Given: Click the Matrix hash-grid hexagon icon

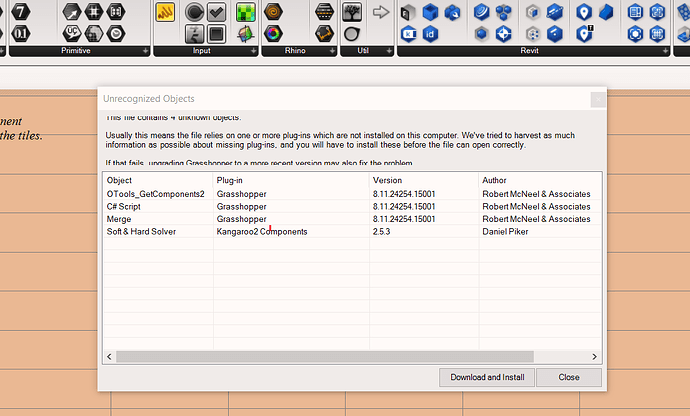Looking at the screenshot, I should point(94,12).
